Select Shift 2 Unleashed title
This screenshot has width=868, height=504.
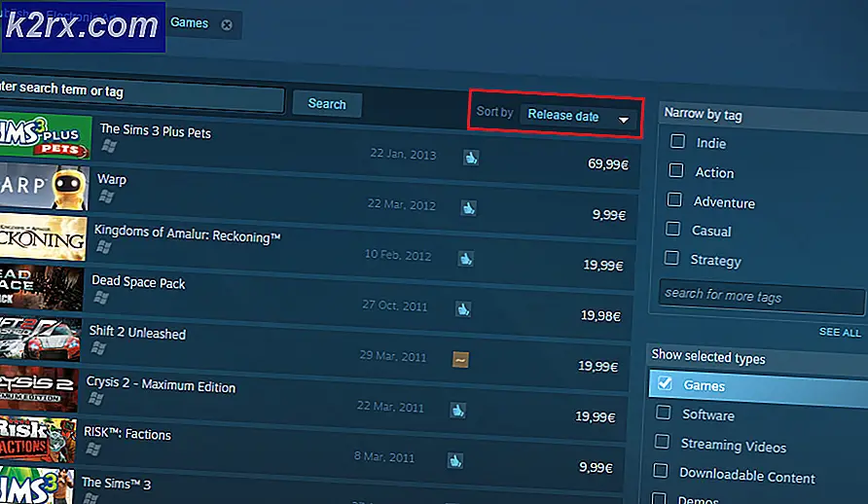click(137, 332)
